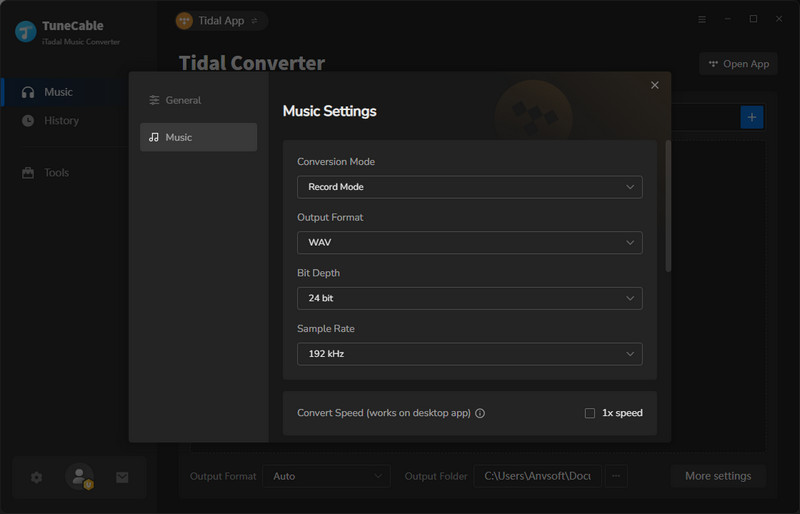Click the "Music Settings" heading

pos(330,111)
